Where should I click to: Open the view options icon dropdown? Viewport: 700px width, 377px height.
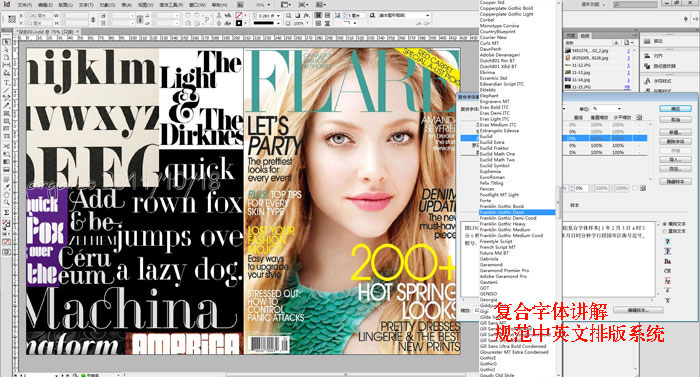click(286, 4)
